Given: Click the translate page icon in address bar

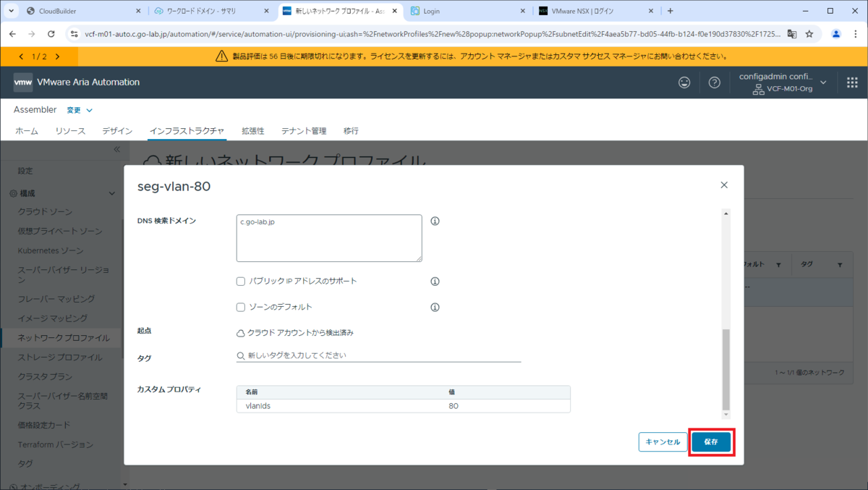Looking at the screenshot, I should tap(792, 33).
